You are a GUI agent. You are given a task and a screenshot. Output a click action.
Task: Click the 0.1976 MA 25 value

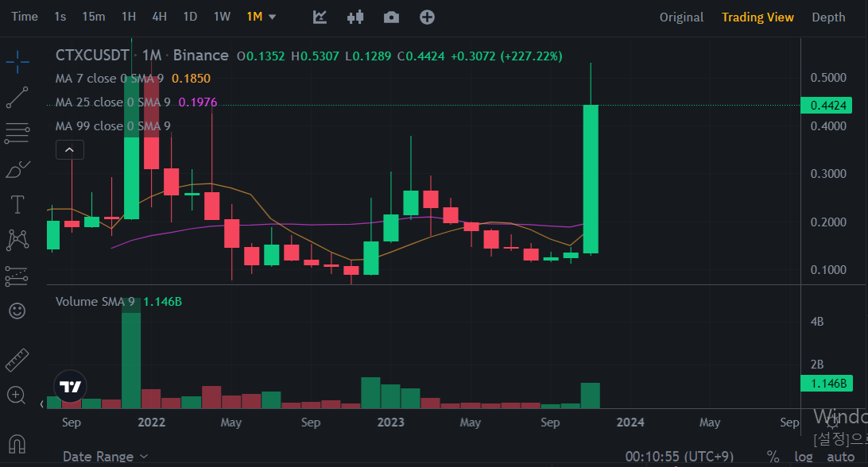198,102
